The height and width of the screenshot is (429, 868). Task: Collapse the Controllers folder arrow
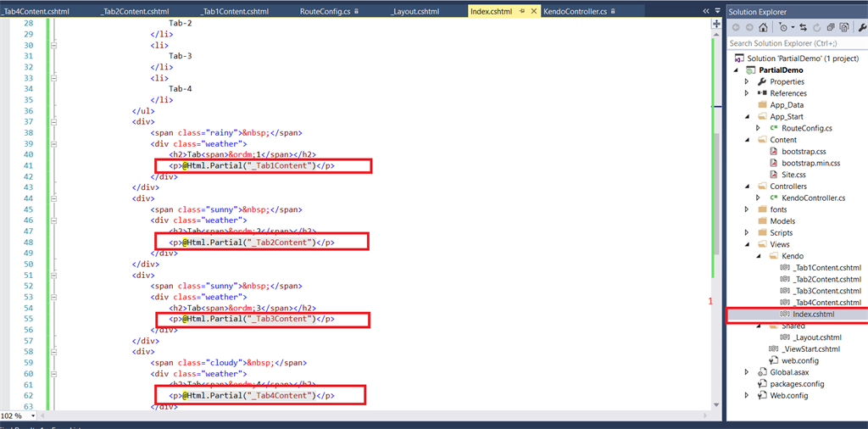click(x=747, y=187)
